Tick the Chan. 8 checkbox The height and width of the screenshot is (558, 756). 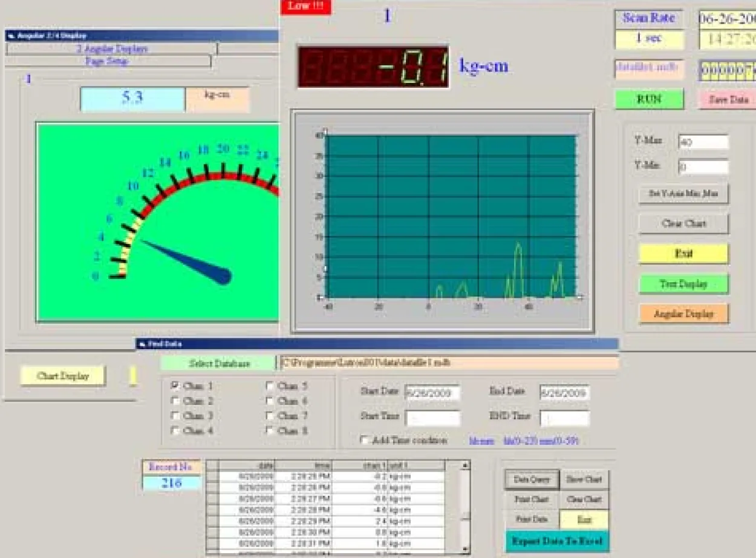coord(270,431)
